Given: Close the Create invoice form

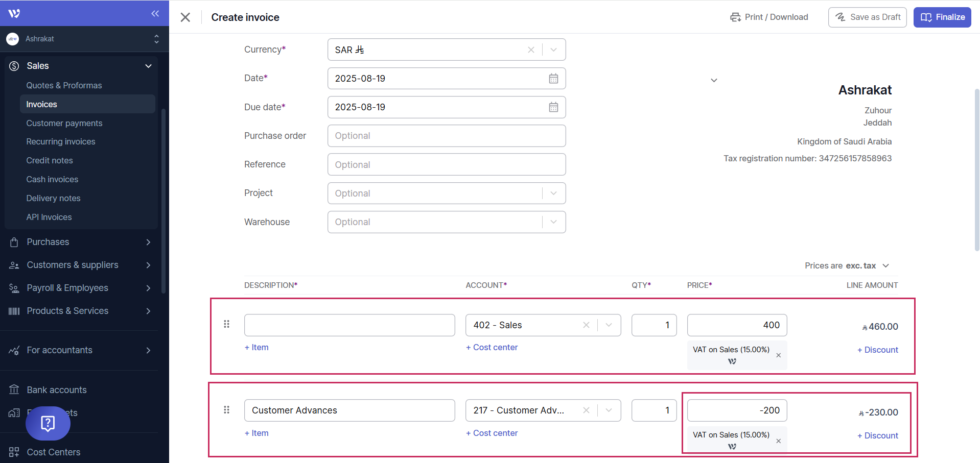Looking at the screenshot, I should click(x=185, y=17).
